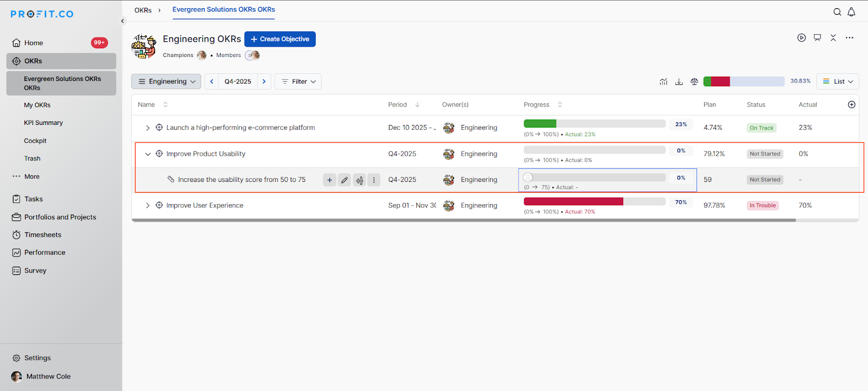The image size is (868, 391).
Task: Open the Filter dropdown
Action: coord(298,81)
